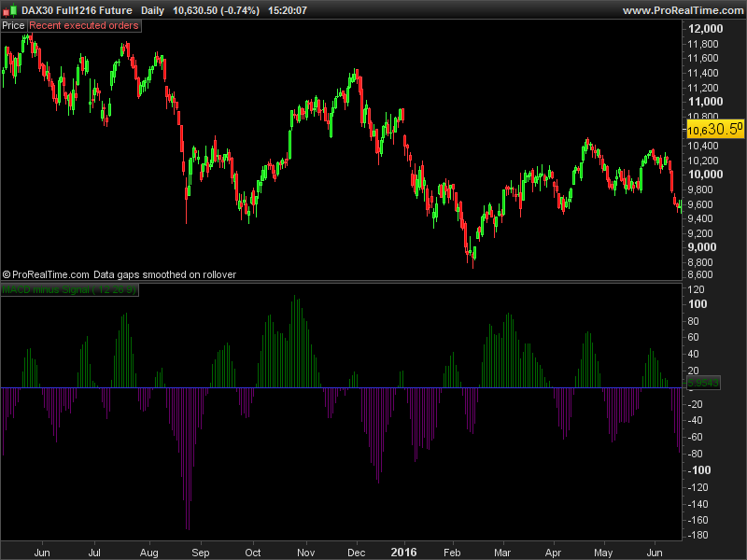Viewport: 747px width, 560px height.
Task: Click the Apr date on time axis
Action: pyautogui.click(x=553, y=553)
